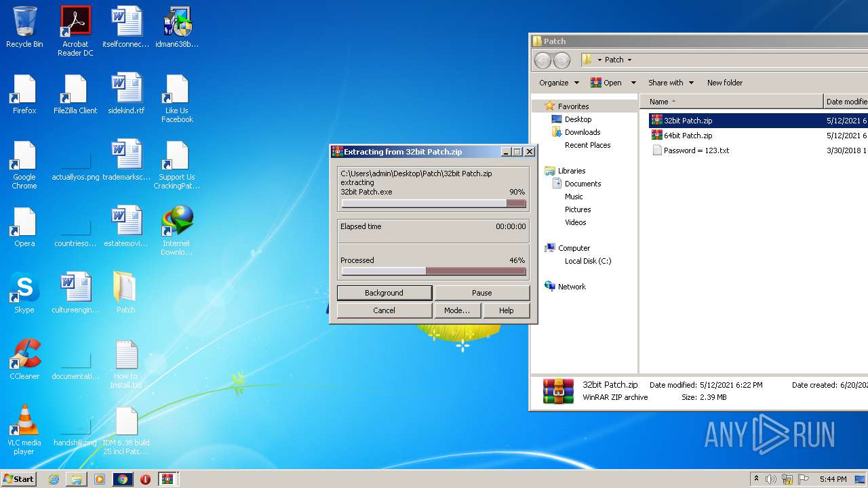This screenshot has width=868, height=488.
Task: Open the volume control tray icon
Action: (x=771, y=479)
